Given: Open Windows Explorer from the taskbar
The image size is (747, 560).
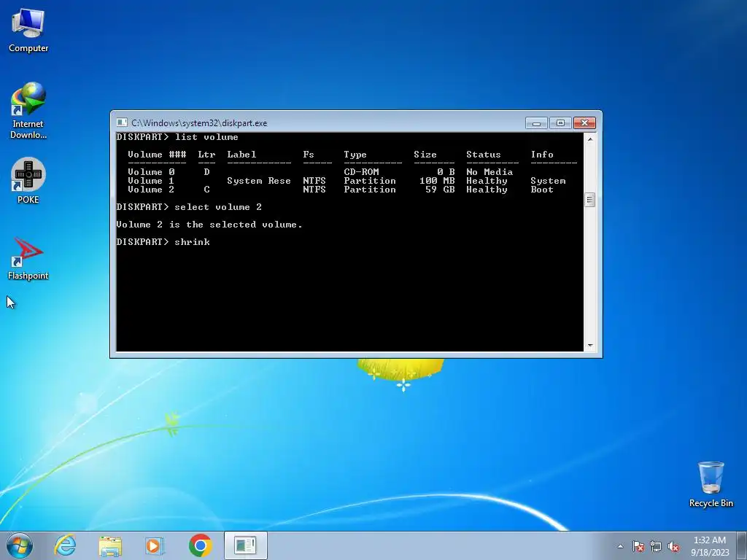Looking at the screenshot, I should point(110,545).
